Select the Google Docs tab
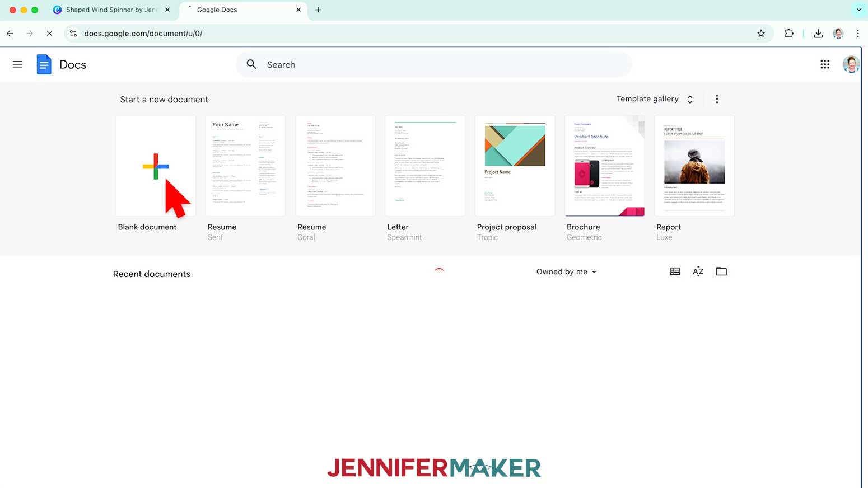This screenshot has height=488, width=868. coord(244,10)
